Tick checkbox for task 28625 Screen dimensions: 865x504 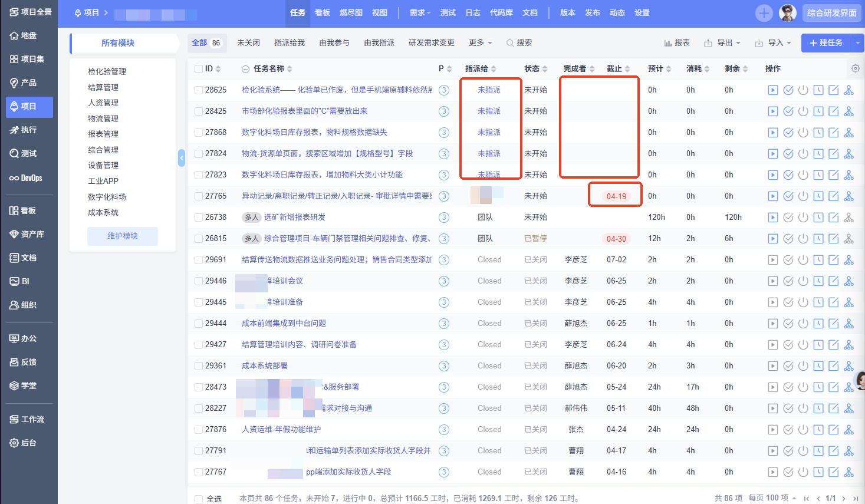click(x=199, y=90)
